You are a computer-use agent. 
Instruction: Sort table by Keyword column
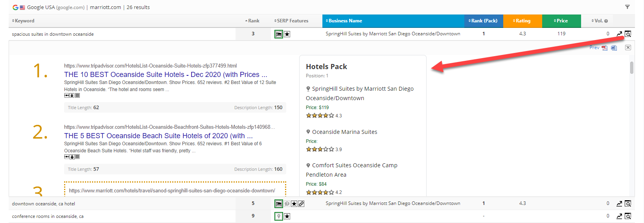(x=24, y=21)
